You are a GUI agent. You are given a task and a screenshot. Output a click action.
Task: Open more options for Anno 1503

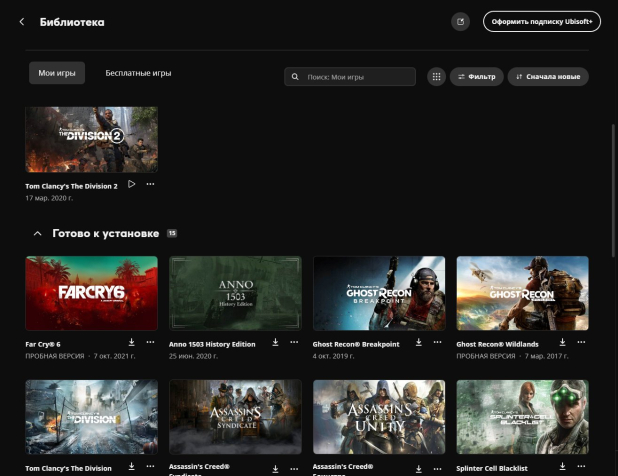click(294, 342)
